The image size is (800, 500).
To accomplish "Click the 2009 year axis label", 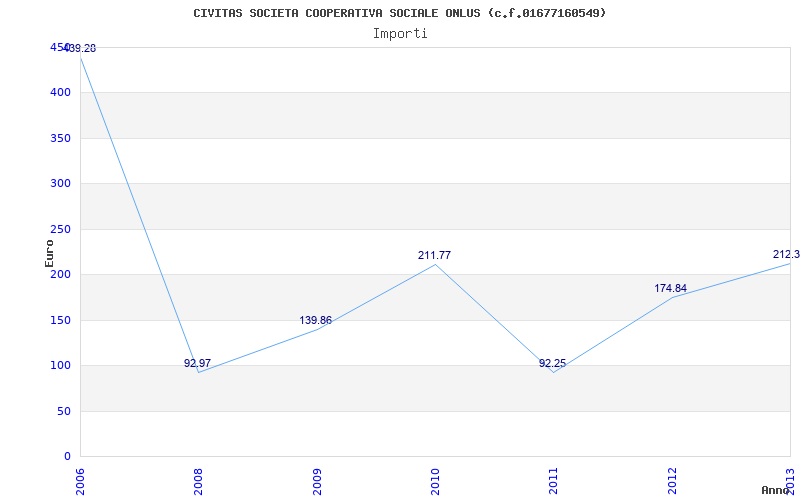I will [x=317, y=481].
